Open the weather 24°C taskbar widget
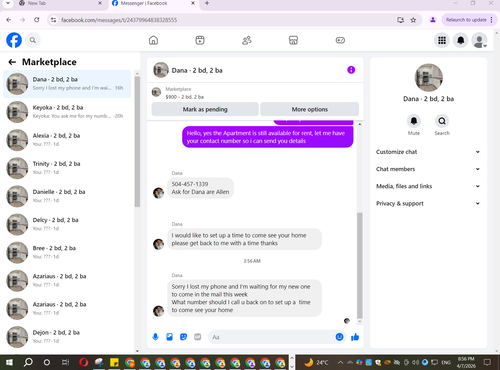500x370 pixels. (x=316, y=362)
